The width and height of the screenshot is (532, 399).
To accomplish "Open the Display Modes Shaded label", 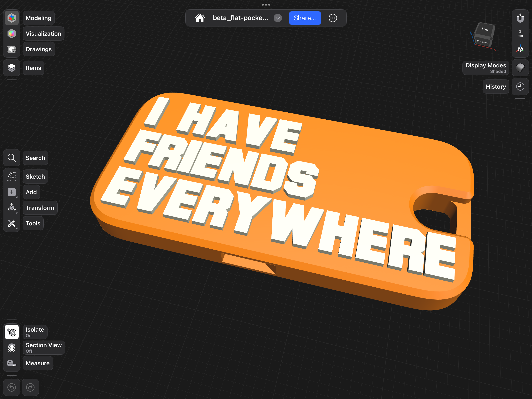I will [x=486, y=68].
